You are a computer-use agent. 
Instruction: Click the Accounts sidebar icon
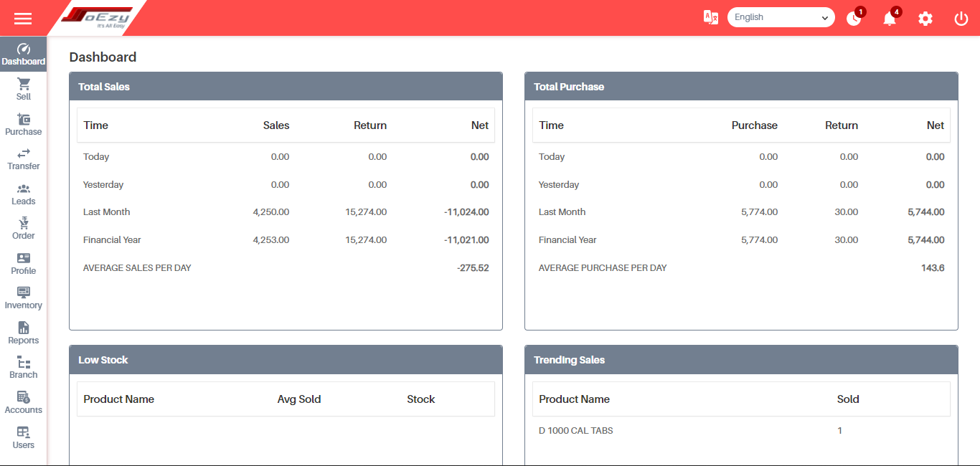pyautogui.click(x=23, y=402)
